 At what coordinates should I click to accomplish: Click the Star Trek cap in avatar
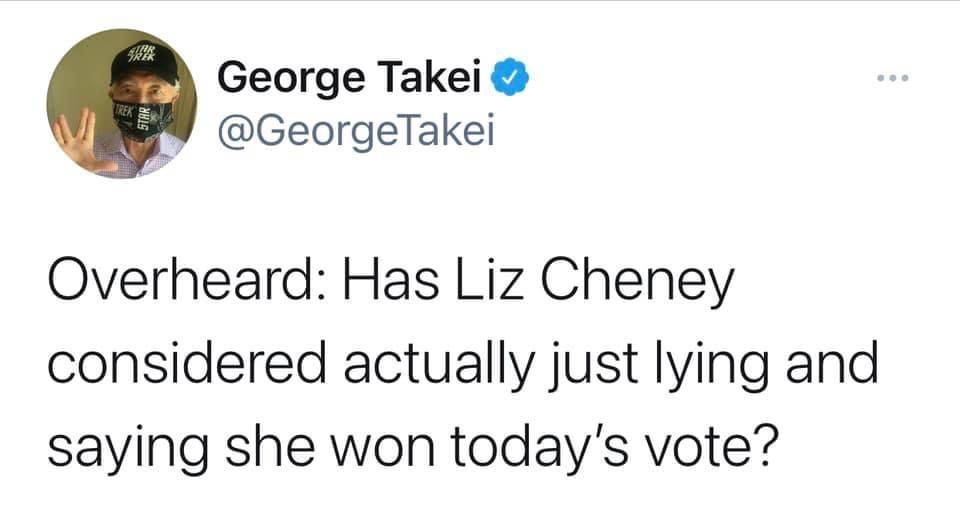pos(141,60)
